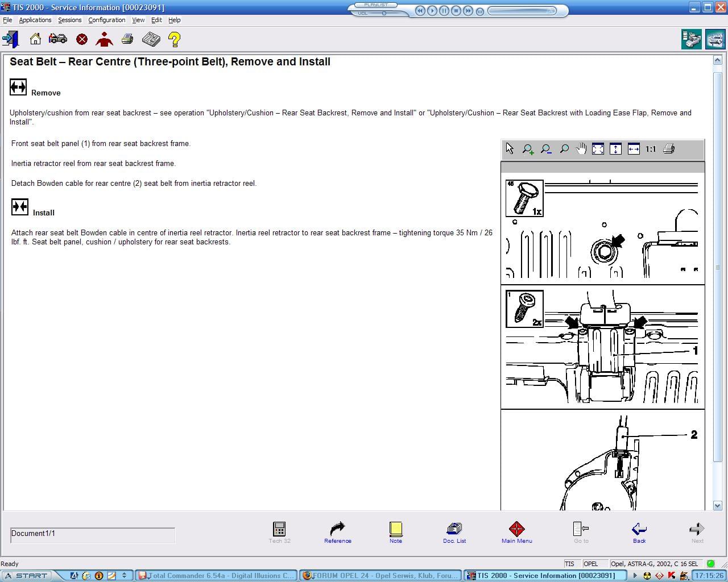The height and width of the screenshot is (582, 728).
Task: Stop playback in the media player
Action: point(456,11)
